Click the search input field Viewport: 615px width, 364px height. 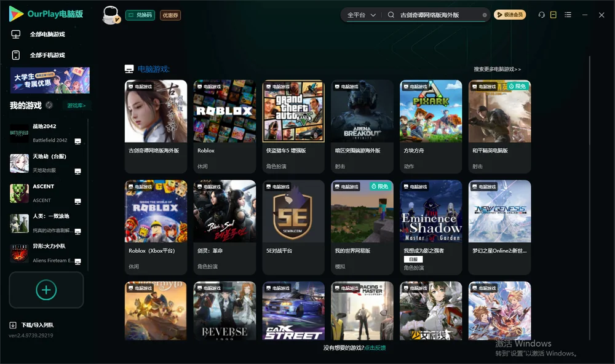click(439, 15)
